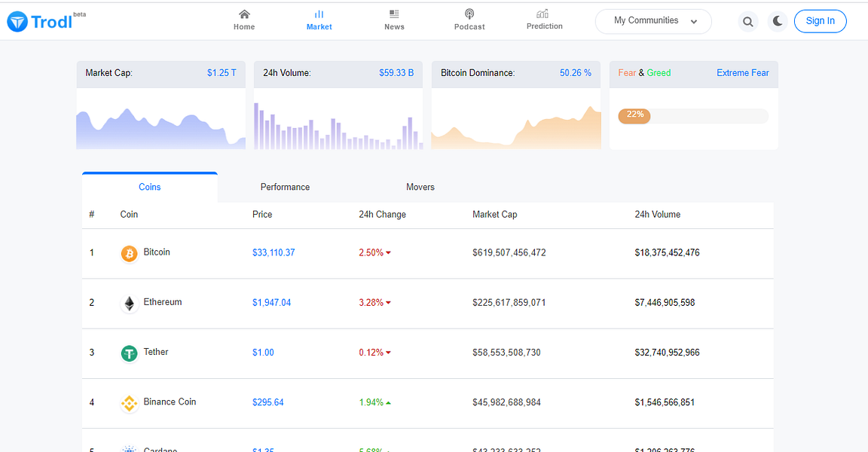Click the $59.33 B volume value
The width and height of the screenshot is (868, 452).
[x=396, y=73]
